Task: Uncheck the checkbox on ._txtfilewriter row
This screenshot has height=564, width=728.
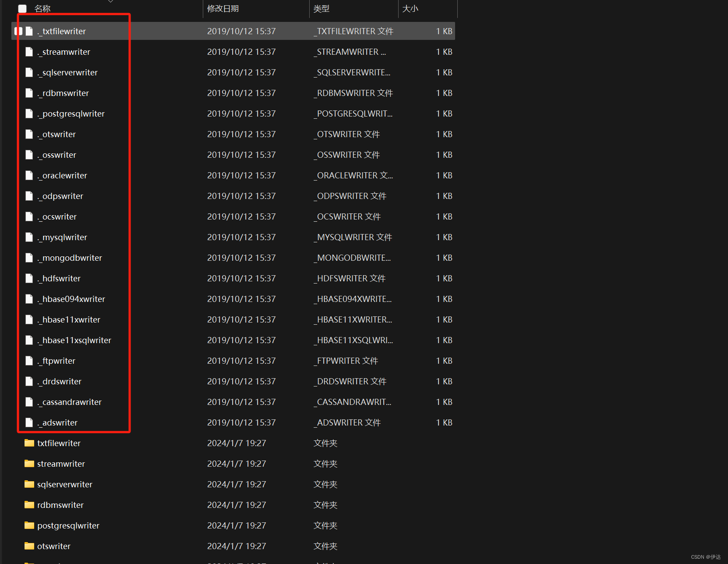Action: [x=18, y=31]
